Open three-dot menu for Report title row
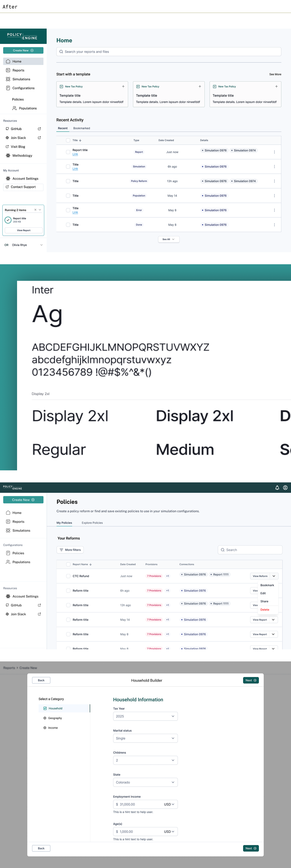The image size is (291, 868). click(274, 152)
